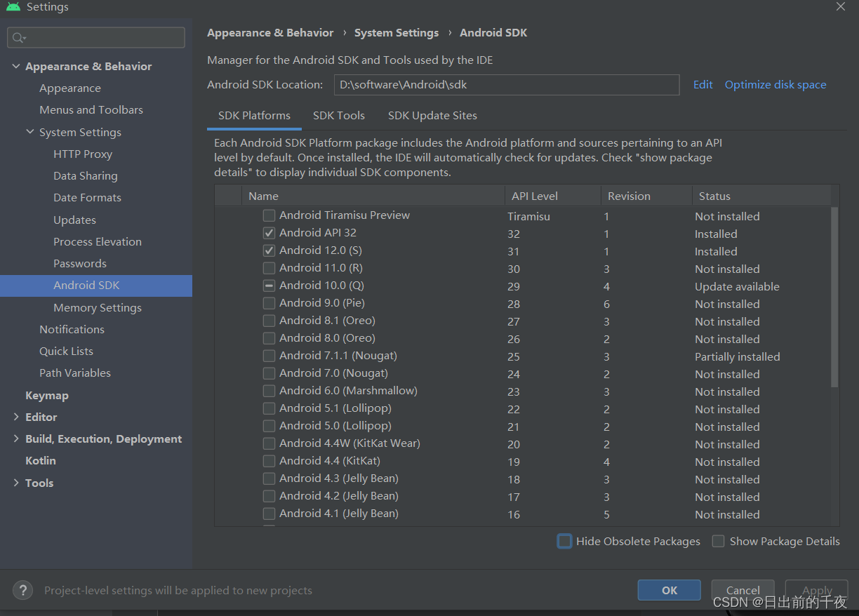Click the SDK list vertical scrollbar

[x=834, y=297]
